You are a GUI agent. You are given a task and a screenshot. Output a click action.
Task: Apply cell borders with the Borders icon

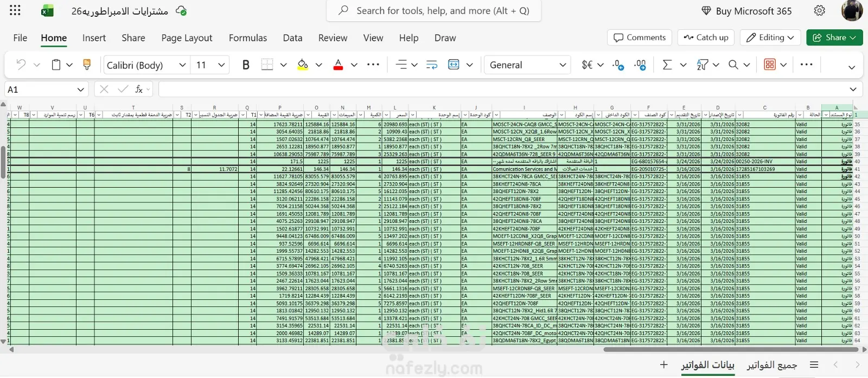pyautogui.click(x=267, y=65)
